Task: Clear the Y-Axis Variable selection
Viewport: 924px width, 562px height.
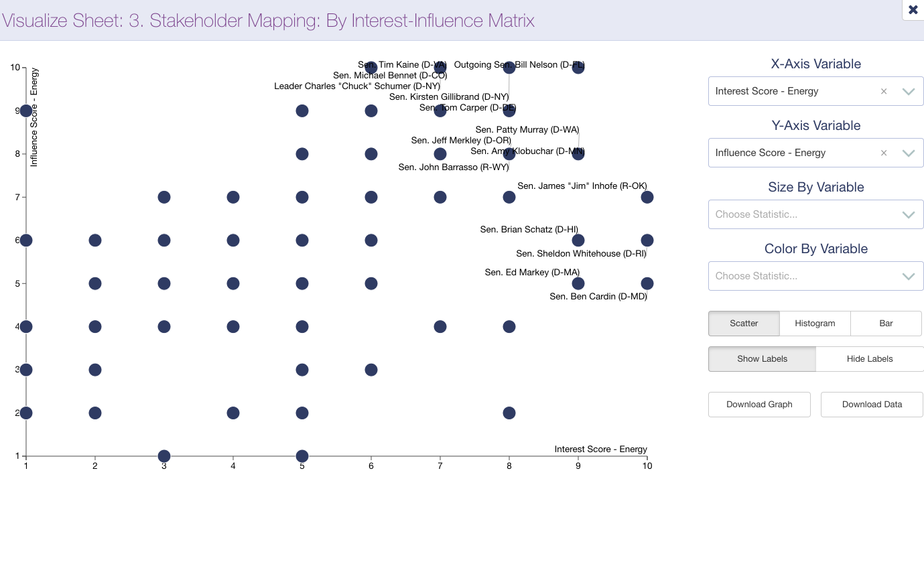Action: pos(884,153)
